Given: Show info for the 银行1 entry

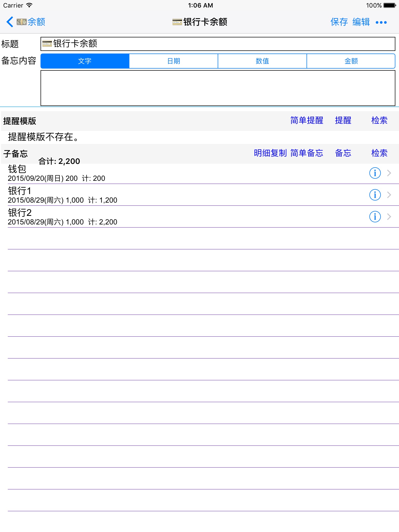Looking at the screenshot, I should 375,195.
